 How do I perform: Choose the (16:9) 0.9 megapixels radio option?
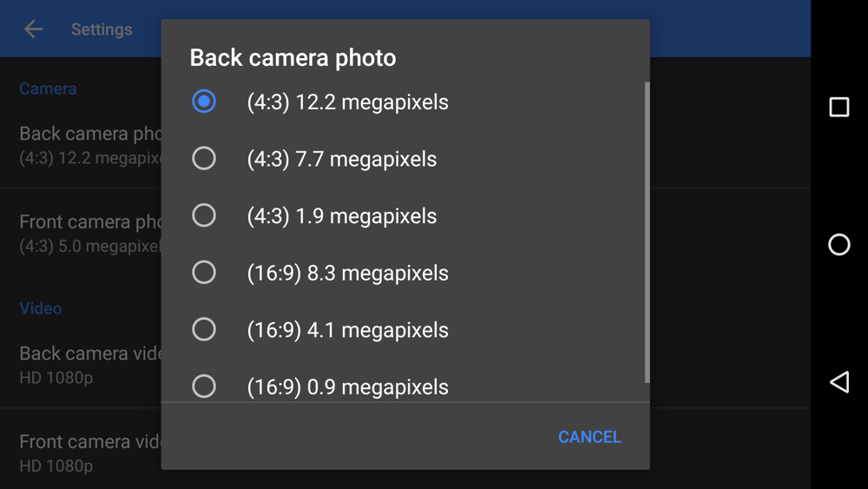[x=204, y=386]
